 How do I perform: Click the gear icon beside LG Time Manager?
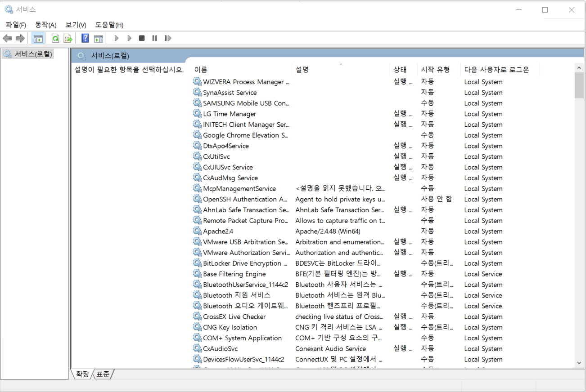click(197, 113)
